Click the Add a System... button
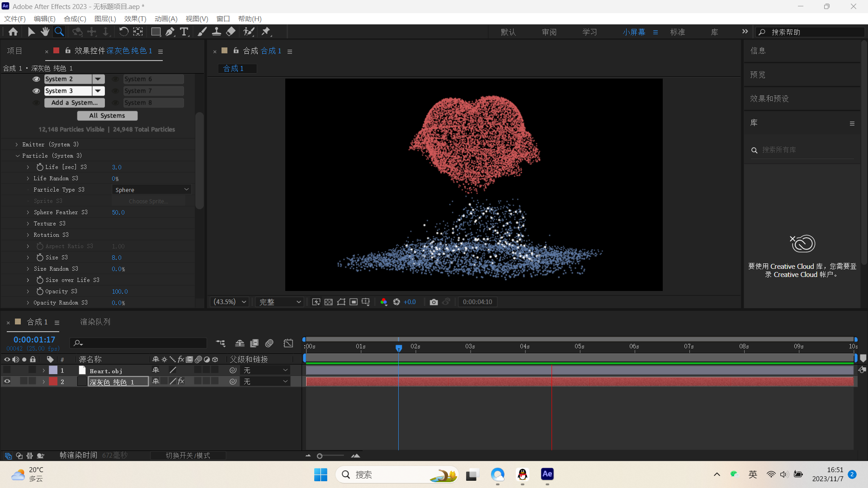This screenshot has width=868, height=488. pos(75,103)
